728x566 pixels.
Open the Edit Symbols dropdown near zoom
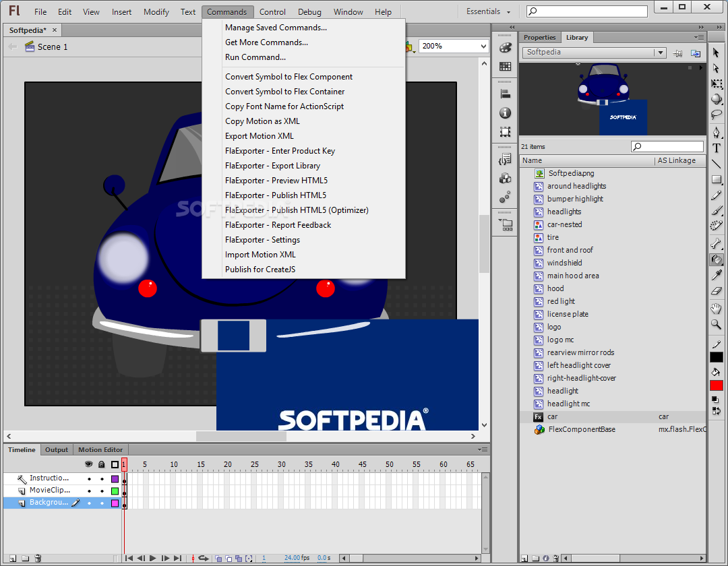pos(410,46)
